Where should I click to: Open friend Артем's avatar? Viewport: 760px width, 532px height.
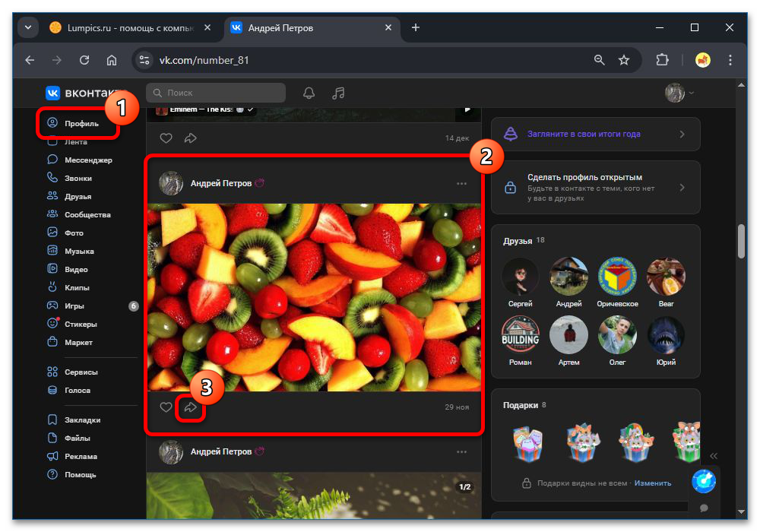coord(568,335)
